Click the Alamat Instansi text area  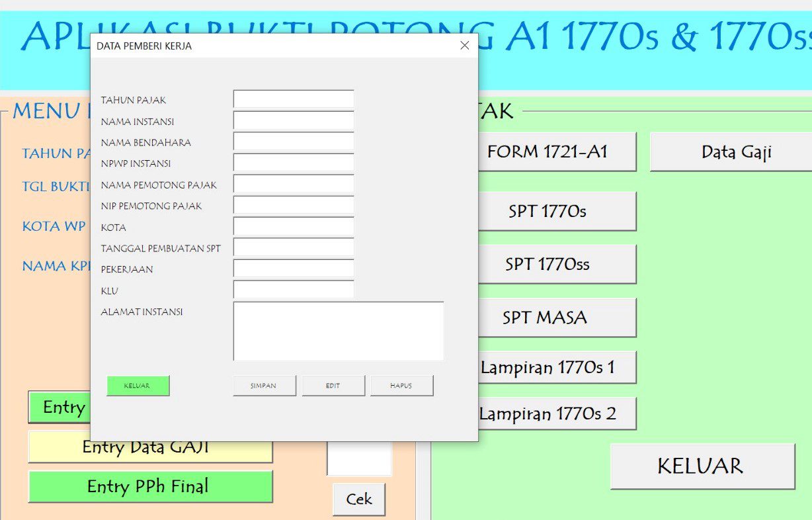(339, 331)
